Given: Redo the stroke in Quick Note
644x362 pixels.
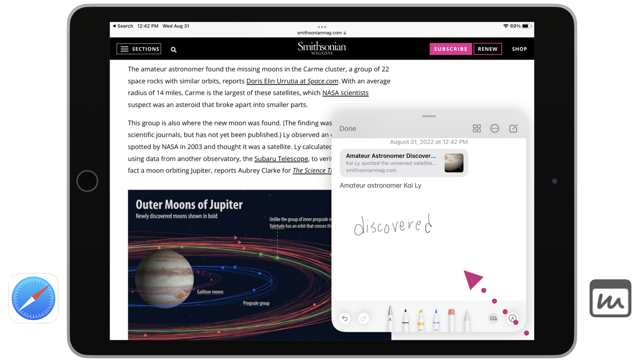Looking at the screenshot, I should tap(364, 318).
